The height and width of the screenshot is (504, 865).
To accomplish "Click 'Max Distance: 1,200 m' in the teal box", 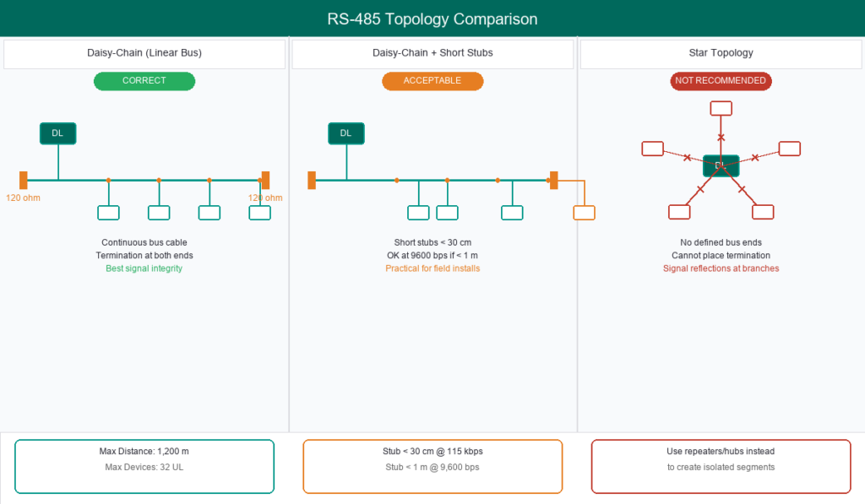I will click(144, 452).
